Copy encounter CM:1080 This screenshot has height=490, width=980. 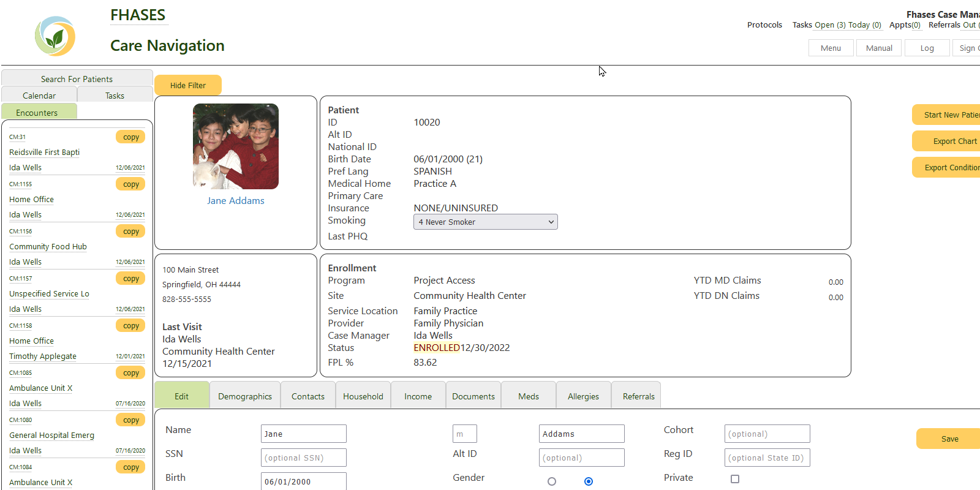[130, 420]
